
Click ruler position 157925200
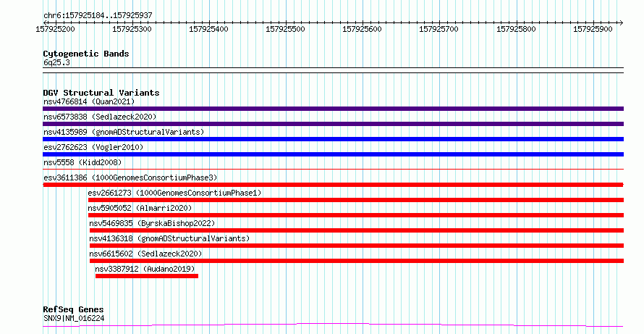coord(56,29)
